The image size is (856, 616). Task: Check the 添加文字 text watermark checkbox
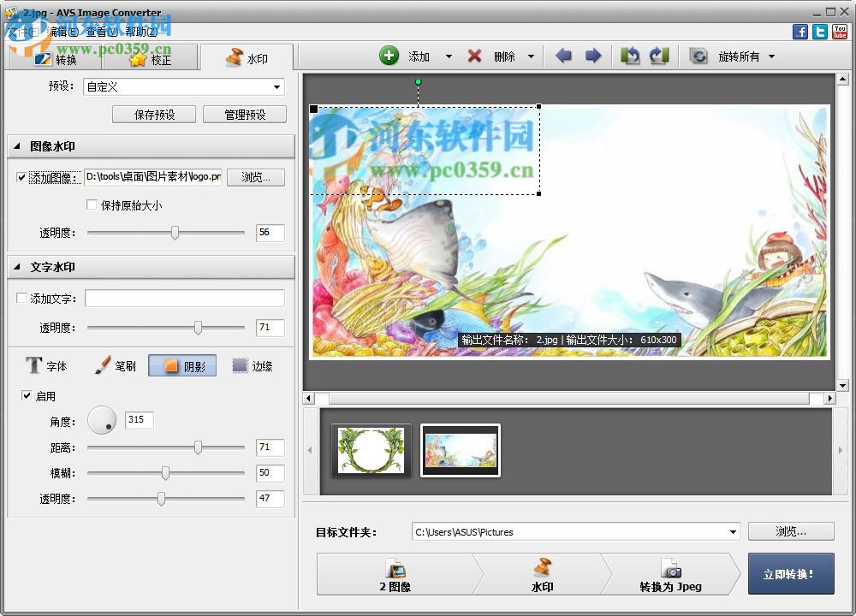(x=21, y=298)
